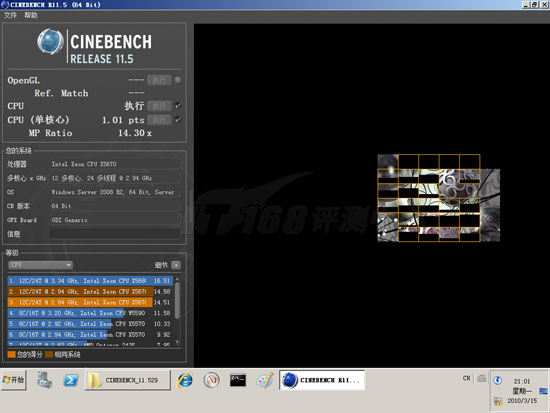This screenshot has height=413, width=550.
Task: Click the tray keyboard icon
Action: (482, 378)
